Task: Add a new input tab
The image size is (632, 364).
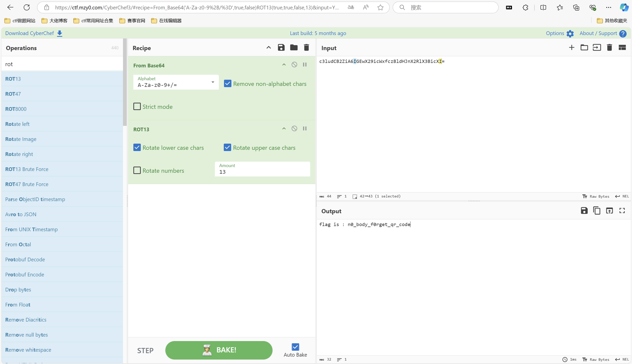Action: (x=571, y=47)
